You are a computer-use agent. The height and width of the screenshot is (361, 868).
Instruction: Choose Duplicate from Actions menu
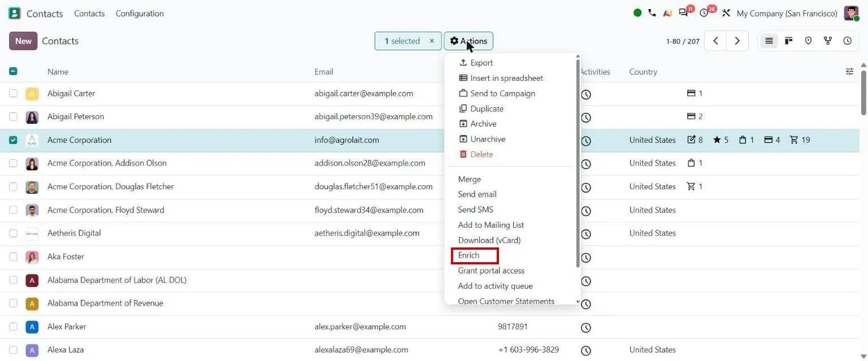tap(481, 108)
